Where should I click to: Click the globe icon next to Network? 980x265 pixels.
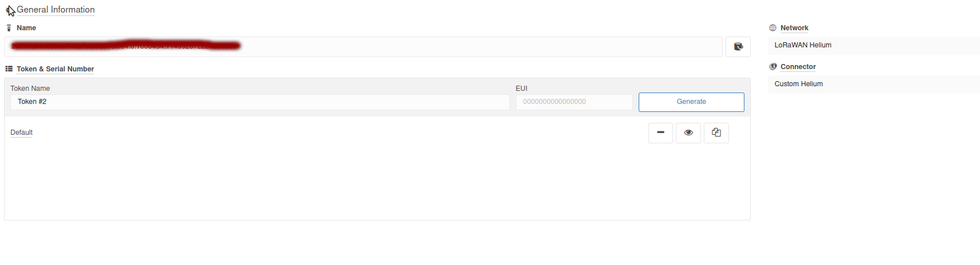point(772,28)
